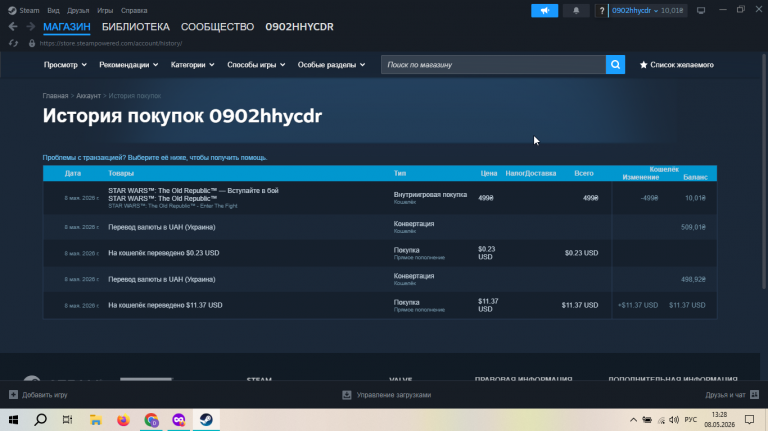The image size is (768, 431).
Task: Open the Вид menu
Action: coord(53,10)
